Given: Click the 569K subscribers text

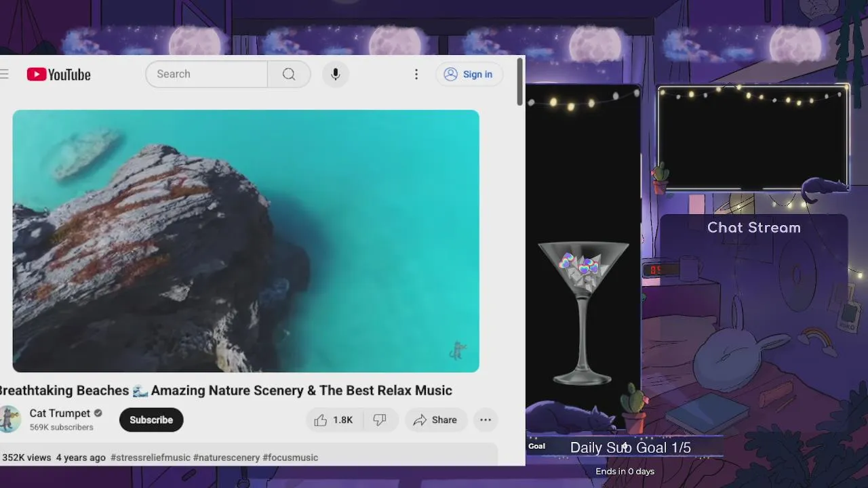Looking at the screenshot, I should tap(62, 428).
